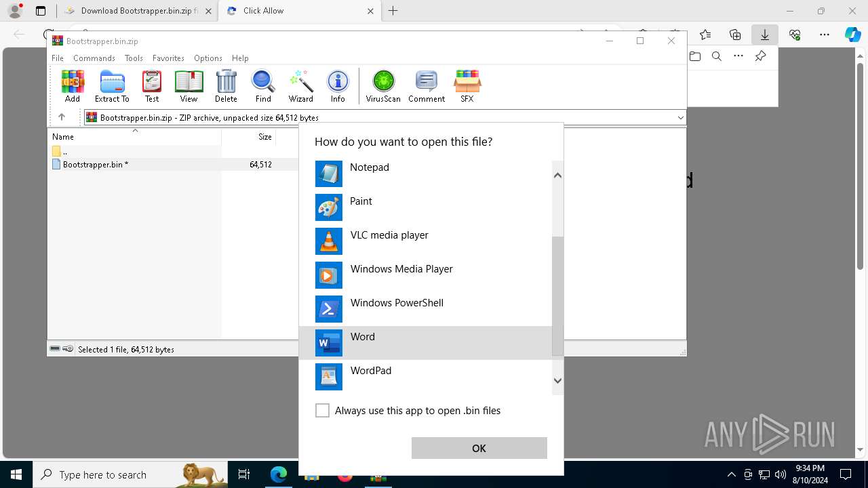The image size is (868, 488).
Task: Choose Windows PowerShell to open file
Action: point(425,309)
